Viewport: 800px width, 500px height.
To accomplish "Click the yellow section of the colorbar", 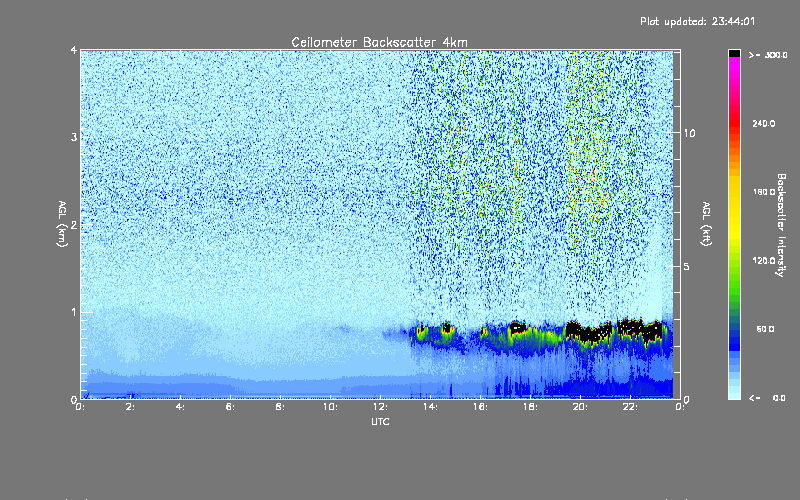I will click(x=734, y=209).
